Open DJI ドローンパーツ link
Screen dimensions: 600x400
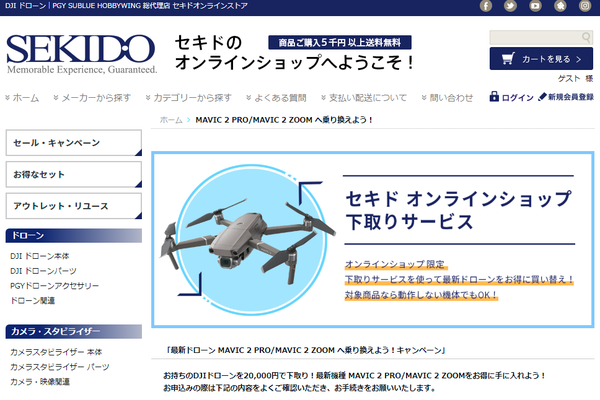click(x=43, y=271)
